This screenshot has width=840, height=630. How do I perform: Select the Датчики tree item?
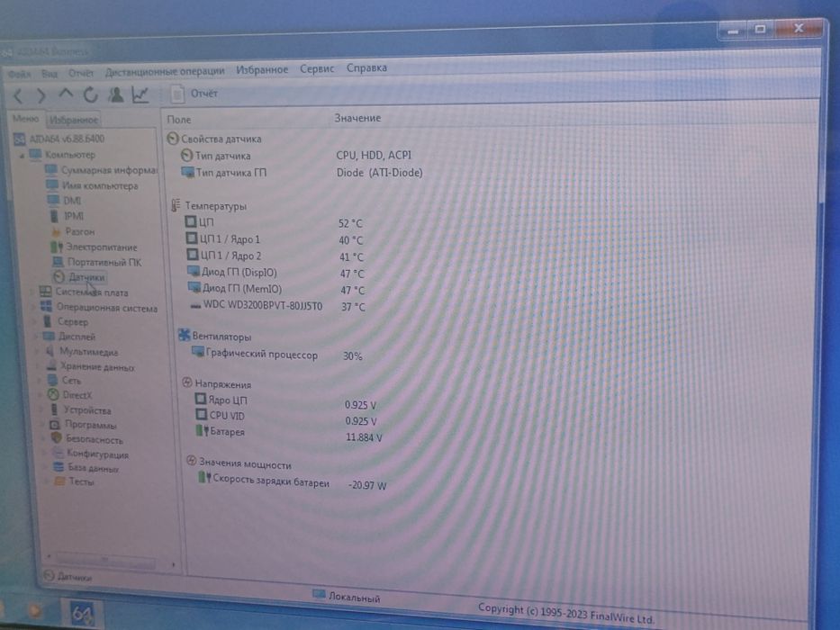coord(79,277)
